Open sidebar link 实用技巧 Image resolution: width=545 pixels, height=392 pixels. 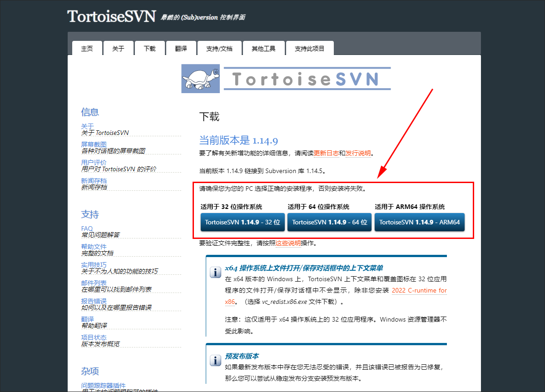click(94, 265)
